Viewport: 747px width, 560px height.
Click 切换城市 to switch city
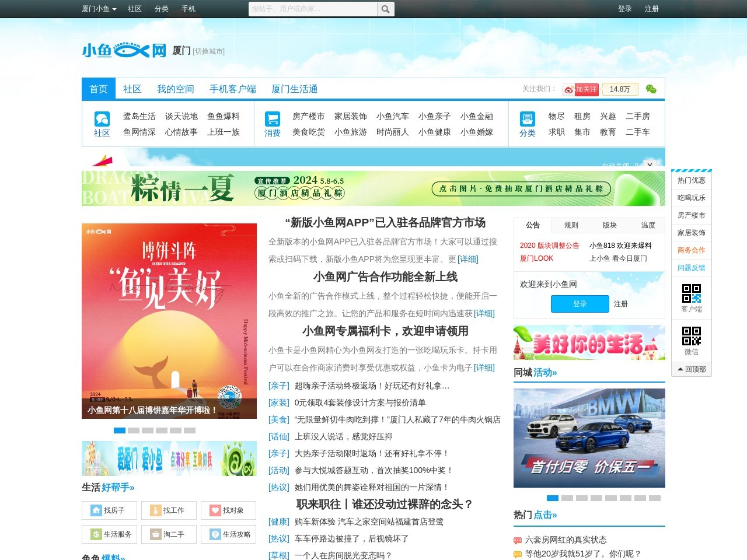(x=209, y=51)
